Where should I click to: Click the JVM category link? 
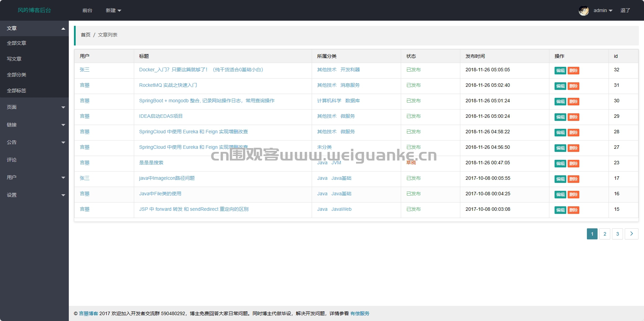coord(336,163)
